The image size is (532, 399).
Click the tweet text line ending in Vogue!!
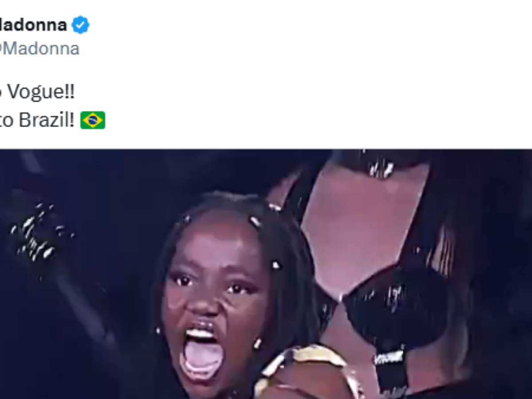pyautogui.click(x=37, y=92)
